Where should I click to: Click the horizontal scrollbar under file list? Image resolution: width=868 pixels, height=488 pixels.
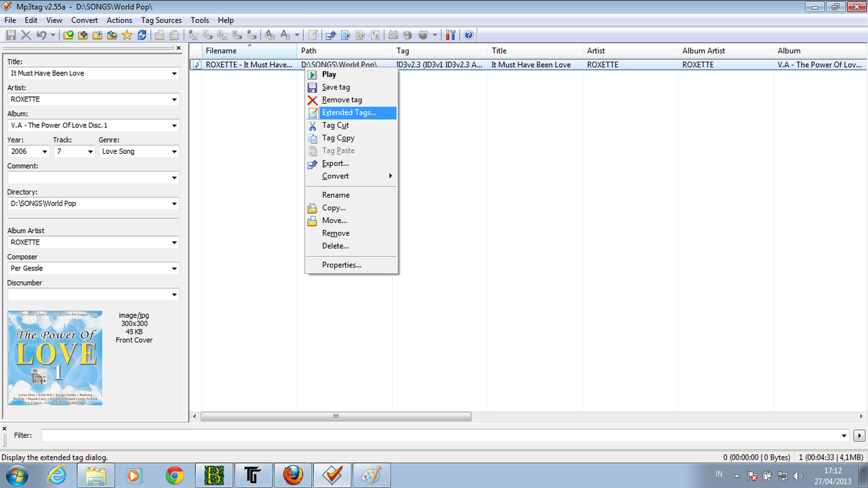tap(335, 416)
